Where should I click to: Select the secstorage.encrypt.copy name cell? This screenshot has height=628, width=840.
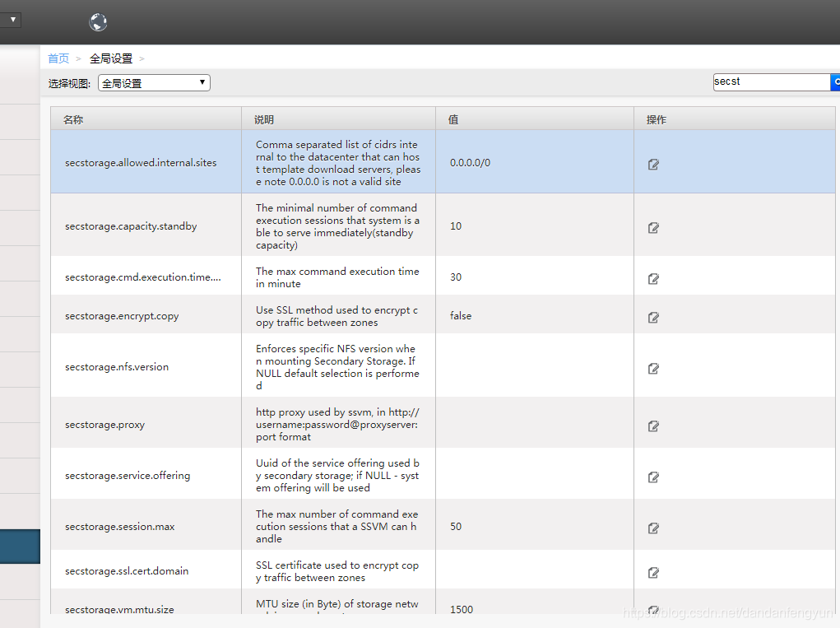(x=122, y=316)
